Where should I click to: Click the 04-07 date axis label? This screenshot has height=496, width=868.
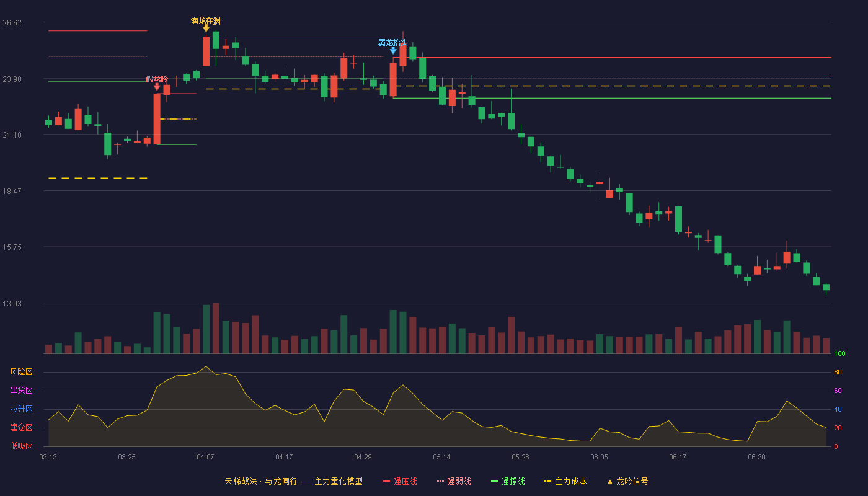pos(205,457)
